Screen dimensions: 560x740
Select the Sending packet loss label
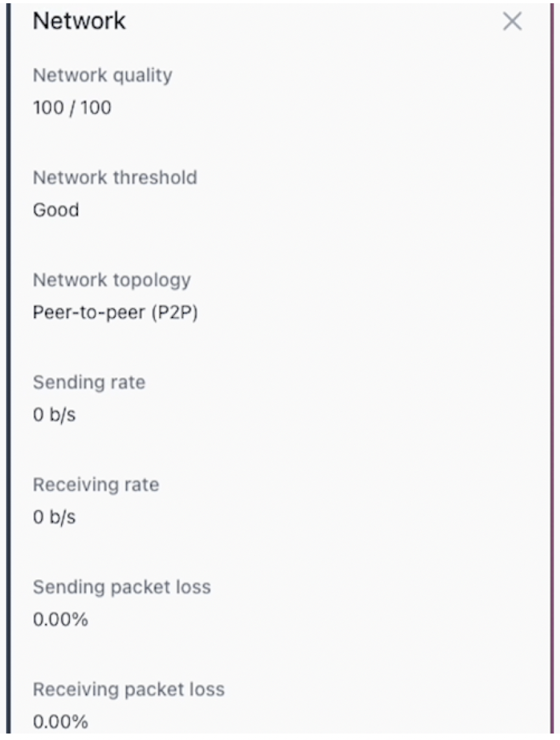click(x=122, y=588)
